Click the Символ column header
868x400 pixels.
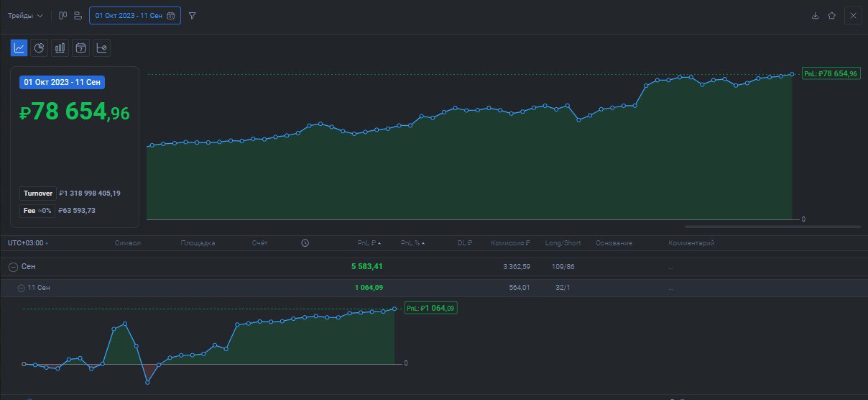[128, 243]
